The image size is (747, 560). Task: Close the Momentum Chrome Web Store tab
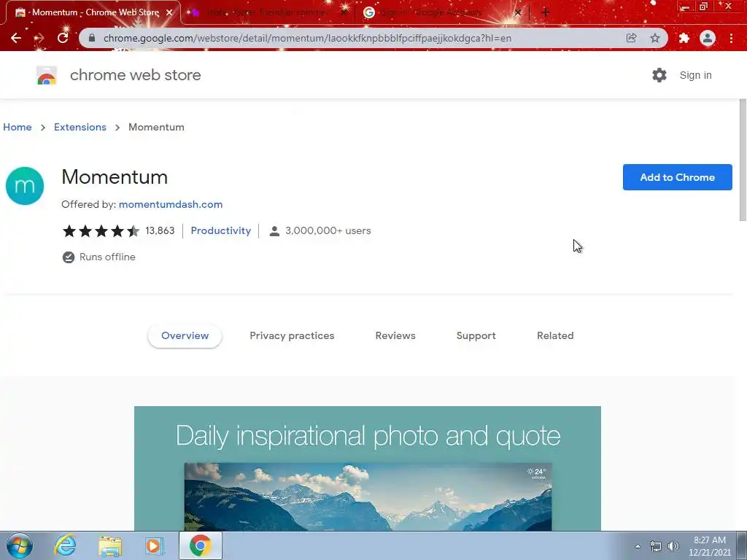click(169, 12)
